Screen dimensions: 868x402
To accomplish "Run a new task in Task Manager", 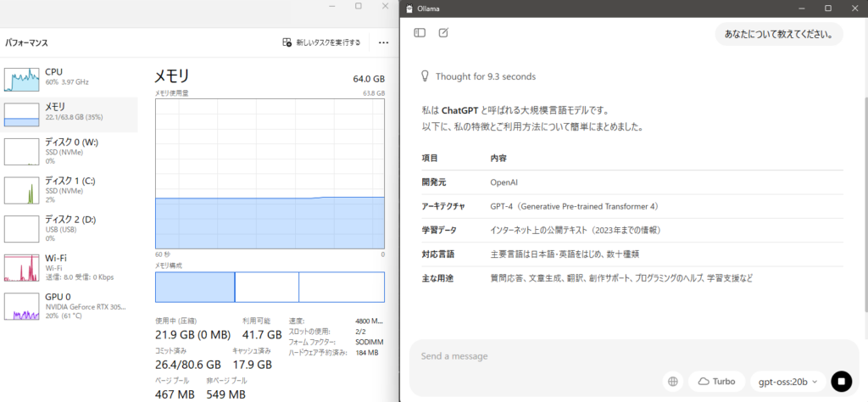I will [321, 42].
